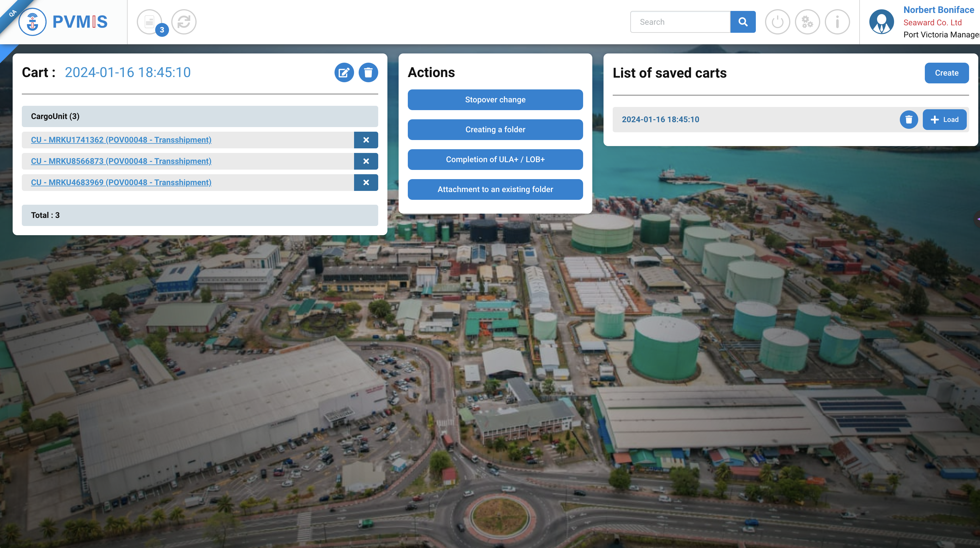Open CU - MRKU4683969 link

tap(121, 183)
